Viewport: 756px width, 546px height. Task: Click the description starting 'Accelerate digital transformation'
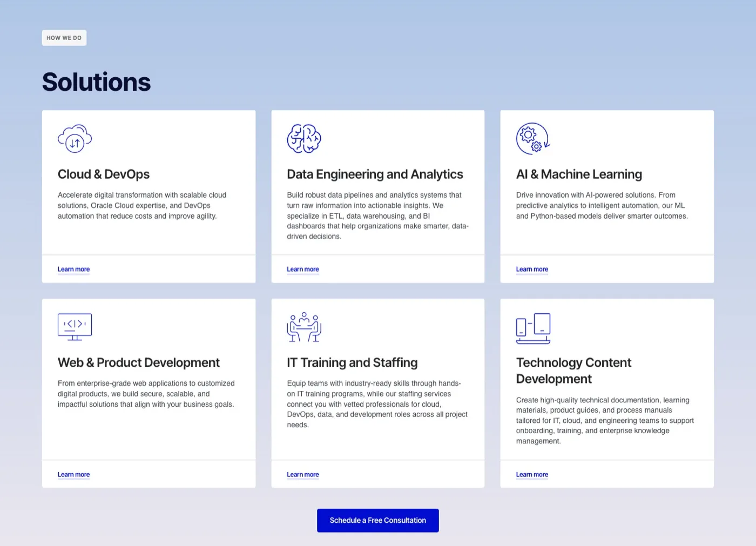coord(142,205)
